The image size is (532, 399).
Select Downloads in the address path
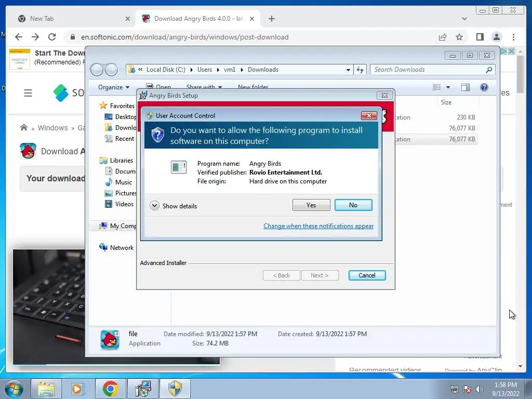coord(263,70)
